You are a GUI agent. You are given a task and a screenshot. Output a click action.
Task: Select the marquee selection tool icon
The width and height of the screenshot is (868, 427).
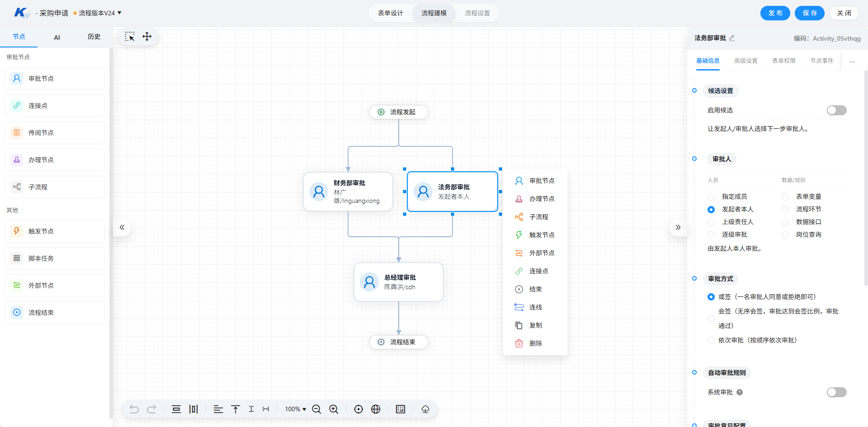click(x=130, y=37)
